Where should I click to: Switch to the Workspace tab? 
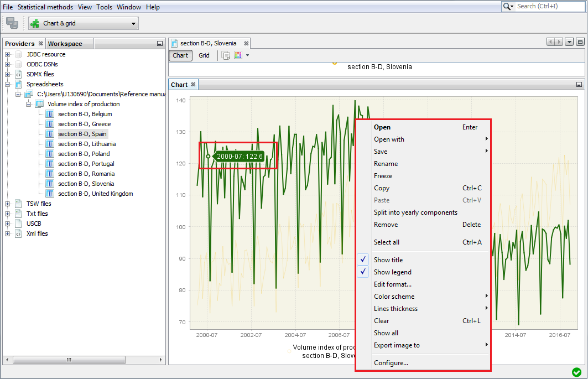tap(65, 44)
